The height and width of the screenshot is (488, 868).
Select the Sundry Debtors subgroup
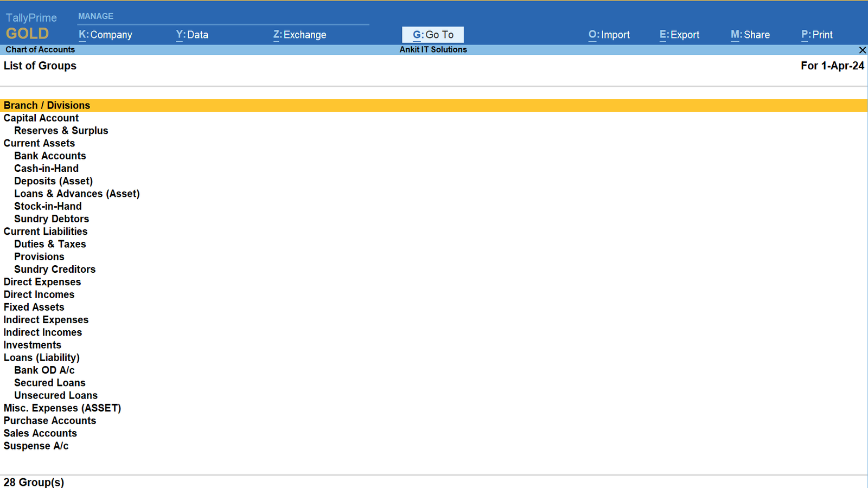pyautogui.click(x=52, y=219)
